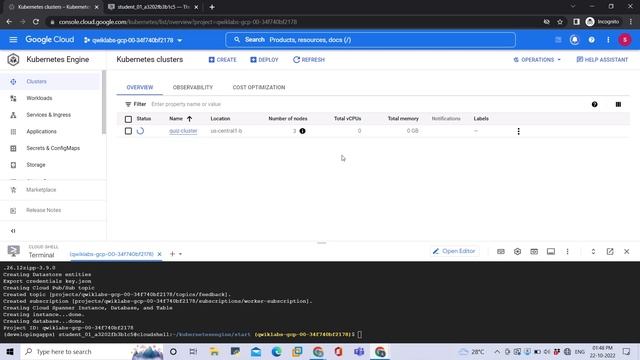Click the Kubernetes Engine logo icon

pos(13,60)
